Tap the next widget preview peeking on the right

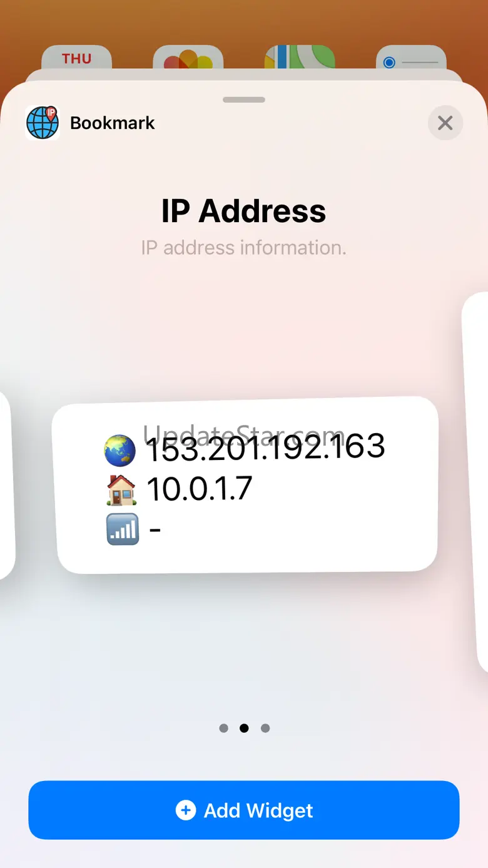tap(475, 482)
